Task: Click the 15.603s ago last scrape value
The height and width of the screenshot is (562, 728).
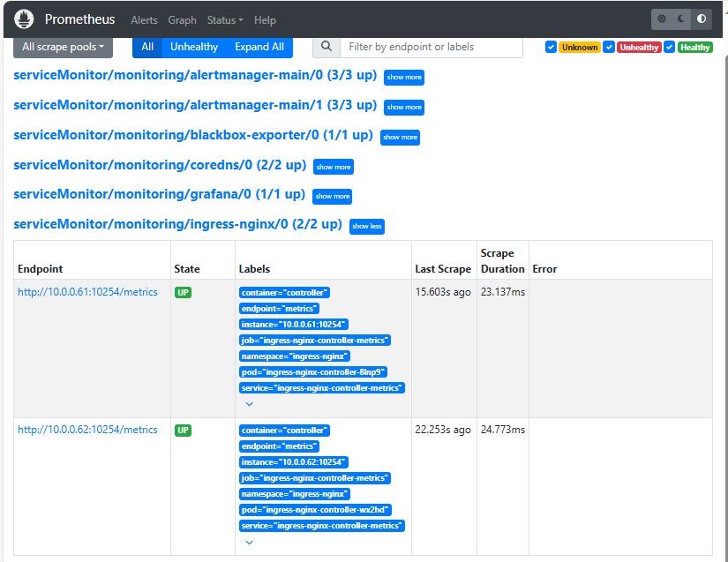Action: [443, 292]
